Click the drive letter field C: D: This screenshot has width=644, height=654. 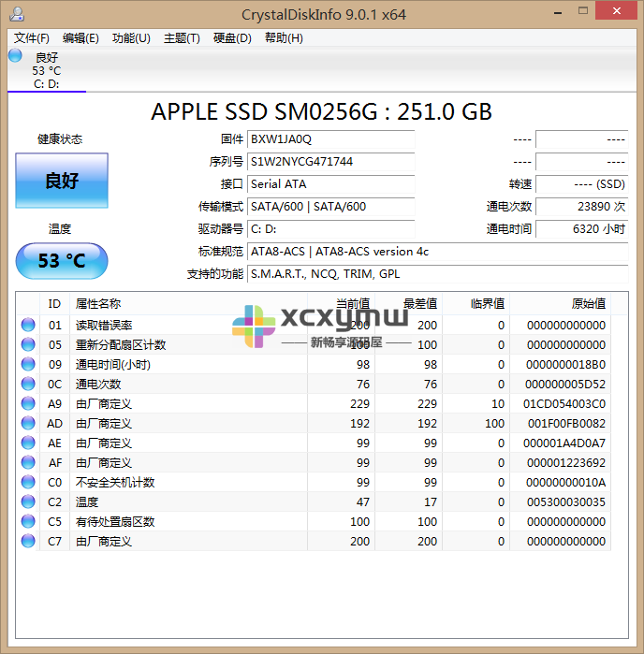coord(331,229)
